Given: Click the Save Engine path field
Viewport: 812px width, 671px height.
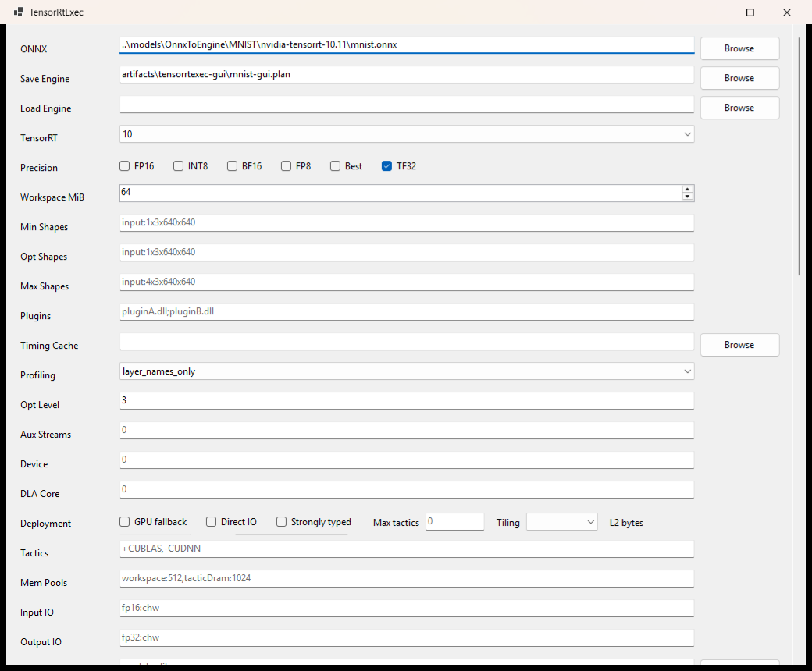Looking at the screenshot, I should click(407, 74).
